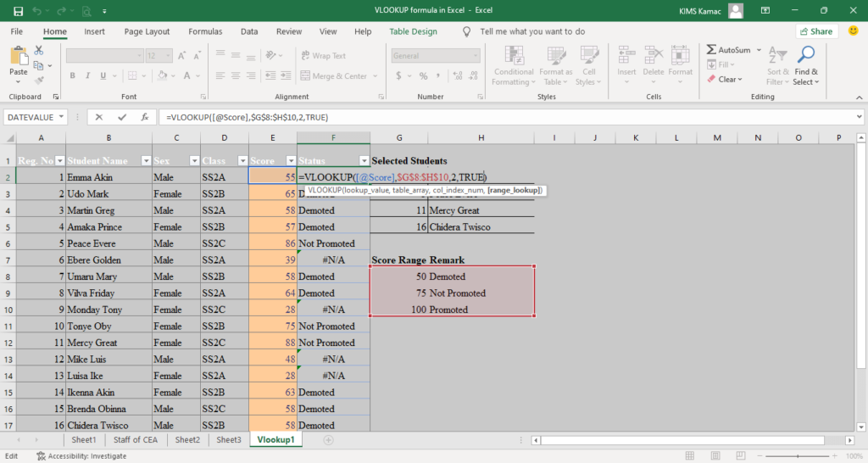Open the Number Format General dropdown
Screen dimensions: 868x463
(476, 56)
